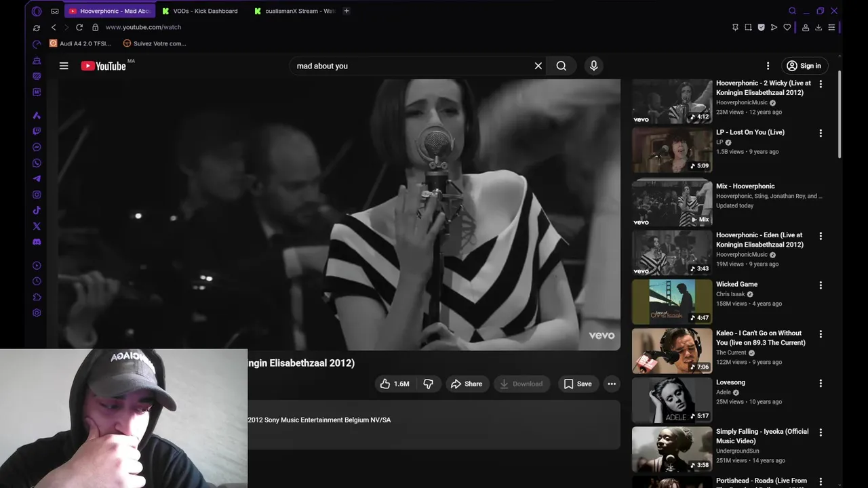Click the send/flow arrow icon in toolbar

774,27
